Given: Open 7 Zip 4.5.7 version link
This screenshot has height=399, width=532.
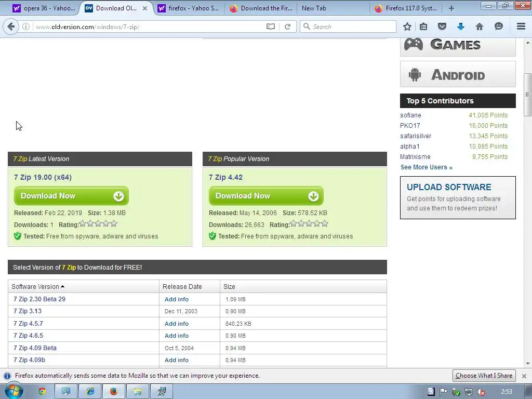Looking at the screenshot, I should pyautogui.click(x=28, y=323).
